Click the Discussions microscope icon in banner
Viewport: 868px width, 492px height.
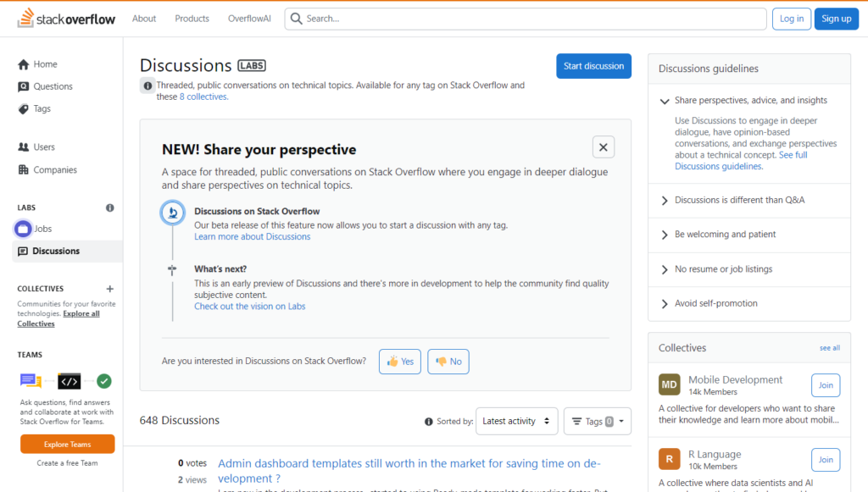[x=172, y=213]
